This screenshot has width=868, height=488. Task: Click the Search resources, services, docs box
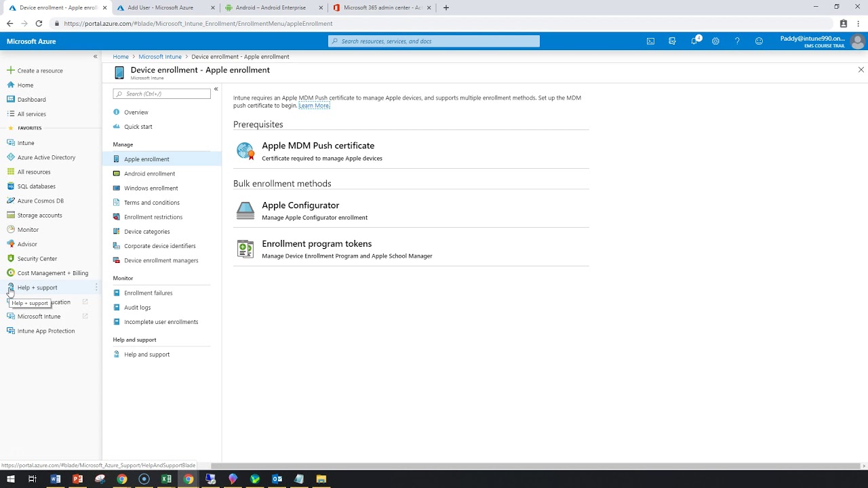point(434,41)
